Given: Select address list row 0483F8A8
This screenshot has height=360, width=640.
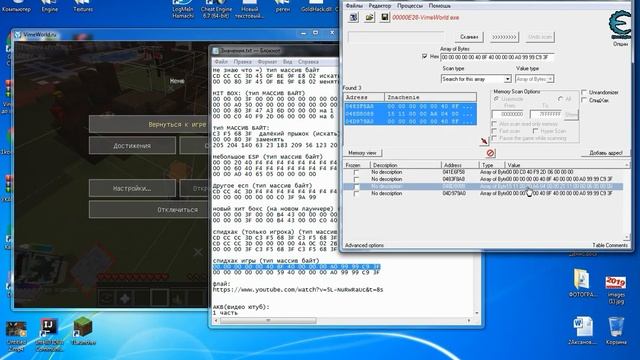Looking at the screenshot, I should [x=483, y=179].
